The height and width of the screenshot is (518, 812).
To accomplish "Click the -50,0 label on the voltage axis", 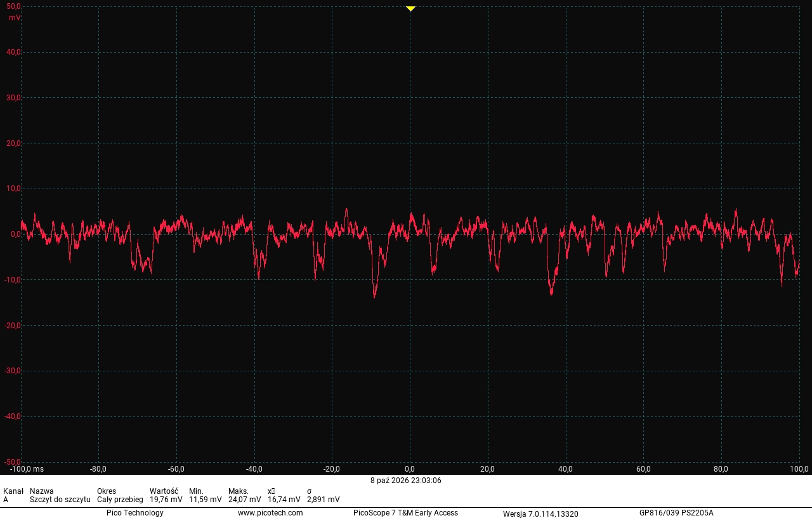I will (13, 462).
